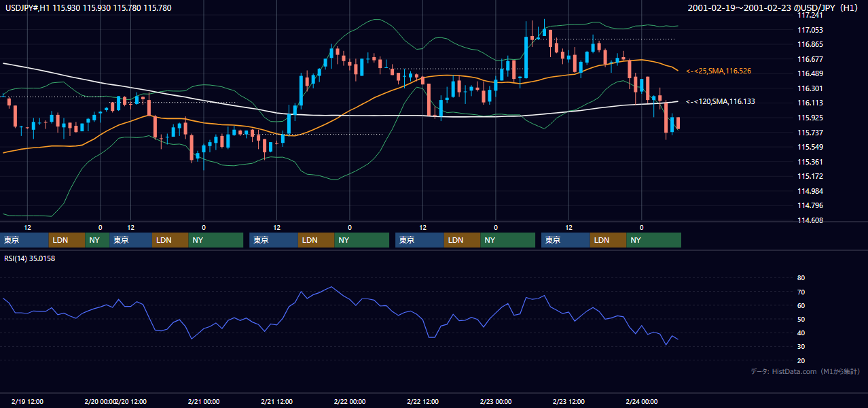Screen dimensions: 868x408
Task: Click the 2/22 00:00 time axis label
Action: click(350, 402)
